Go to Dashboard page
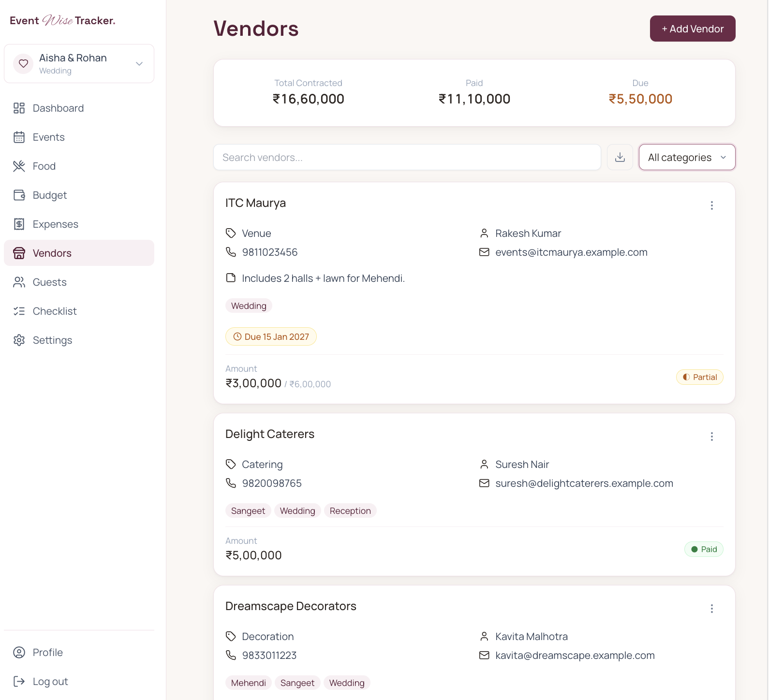This screenshot has height=700, width=769. point(79,108)
